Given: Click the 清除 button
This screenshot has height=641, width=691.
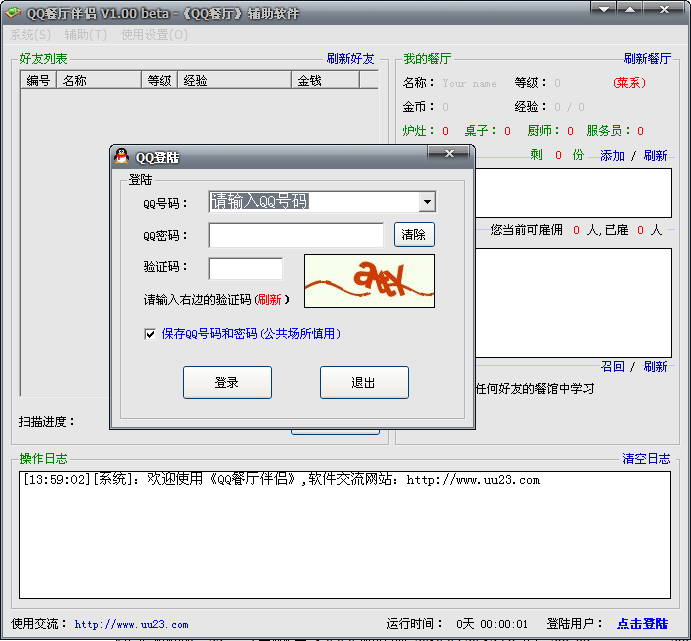Looking at the screenshot, I should click(x=414, y=234).
